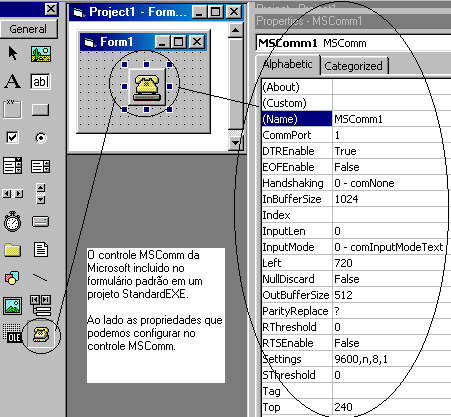Click the down arrow of Project1 scrollbar
Image resolution: width=451 pixels, height=417 pixels.
click(x=236, y=143)
